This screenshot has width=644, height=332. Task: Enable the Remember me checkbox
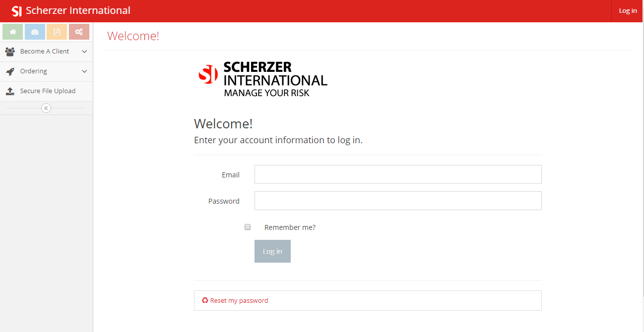pyautogui.click(x=248, y=227)
